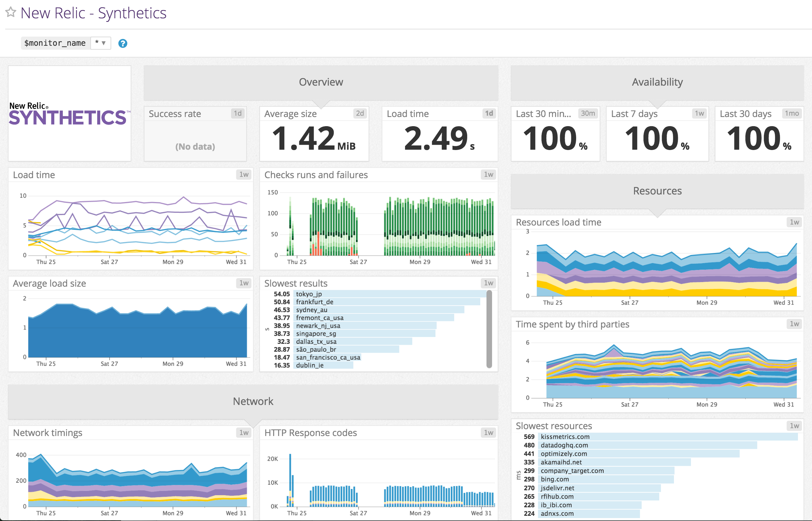The width and height of the screenshot is (812, 521).
Task: Select the Availability section header
Action: click(657, 82)
